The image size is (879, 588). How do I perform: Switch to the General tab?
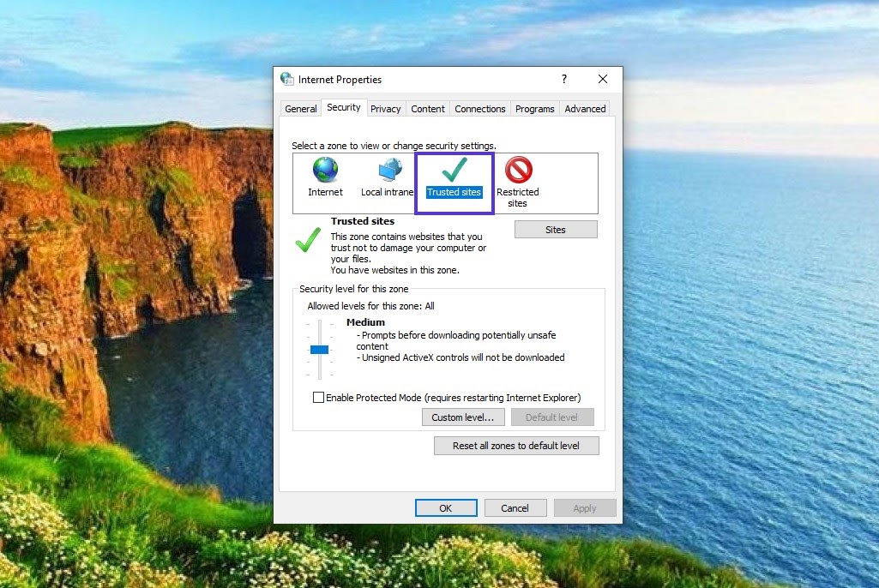point(300,108)
